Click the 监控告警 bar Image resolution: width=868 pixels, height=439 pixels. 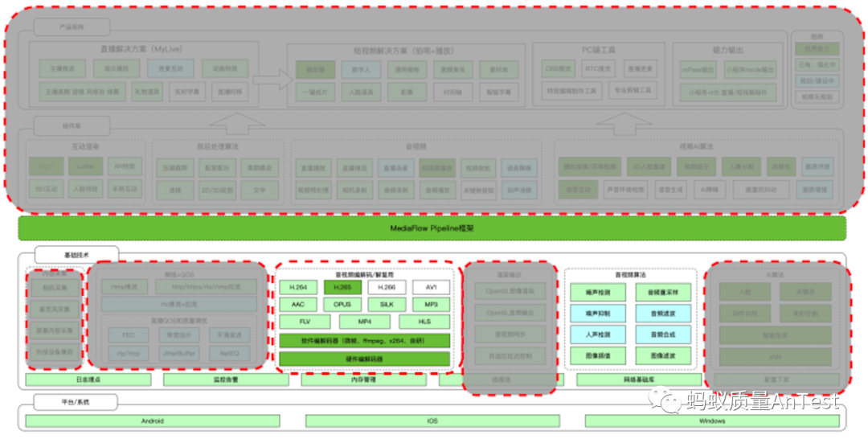tap(226, 380)
